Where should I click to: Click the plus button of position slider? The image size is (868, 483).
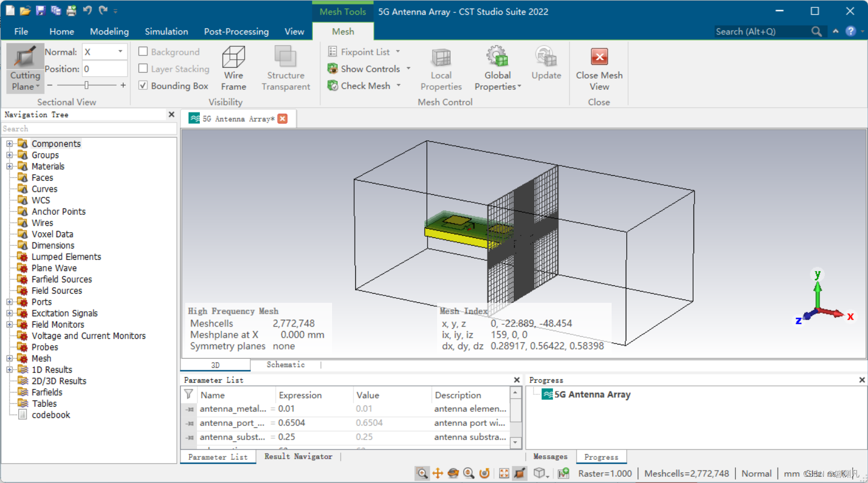tap(123, 85)
